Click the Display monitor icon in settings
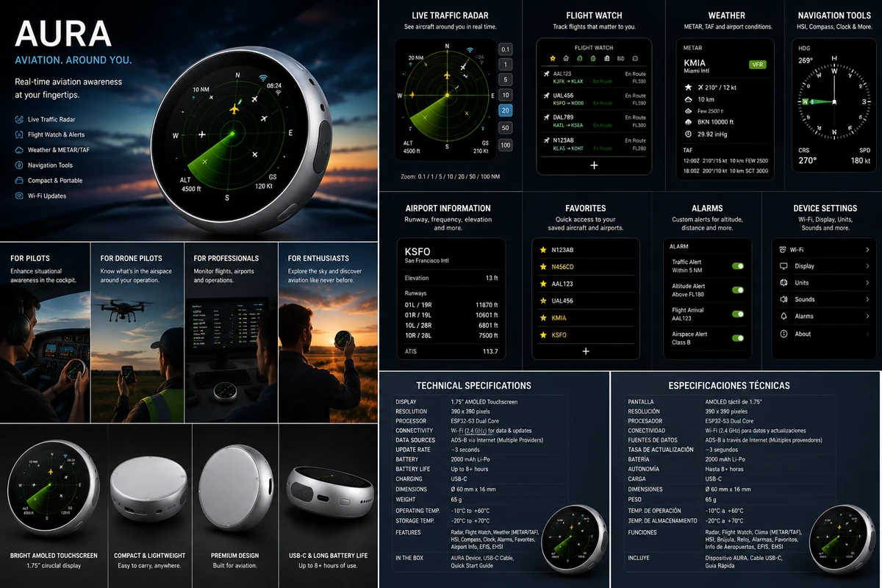Screen dimensions: 882x588 [x=783, y=266]
